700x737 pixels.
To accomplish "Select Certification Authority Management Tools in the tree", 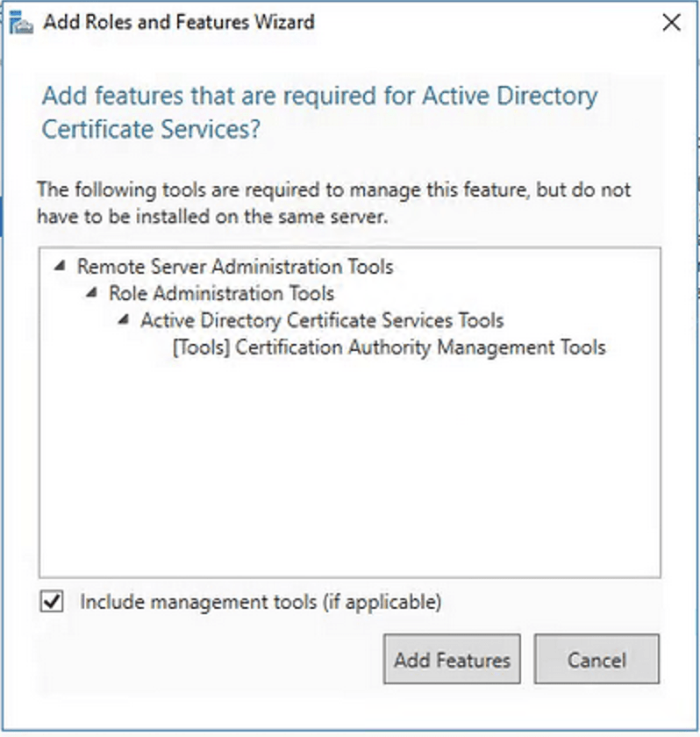I will (420, 347).
